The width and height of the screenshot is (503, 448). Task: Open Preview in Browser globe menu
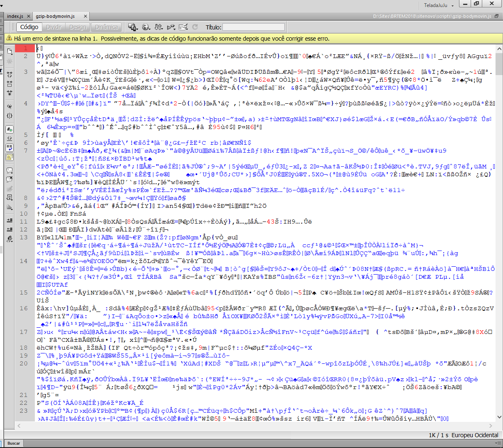(146, 27)
